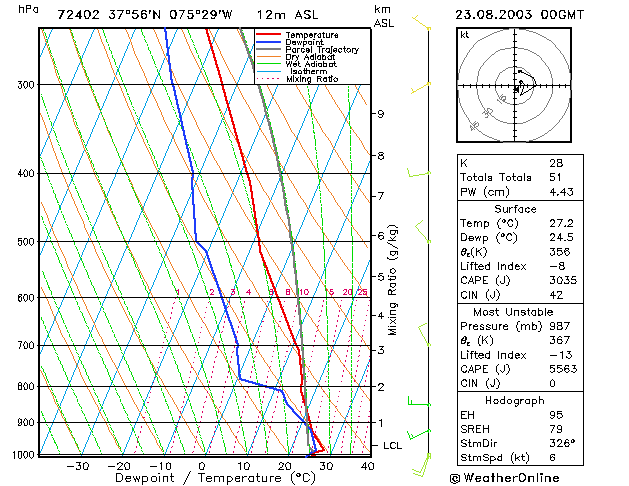The width and height of the screenshot is (629, 486).
Task: Click the 0 temperature axis label
Action: click(x=202, y=466)
